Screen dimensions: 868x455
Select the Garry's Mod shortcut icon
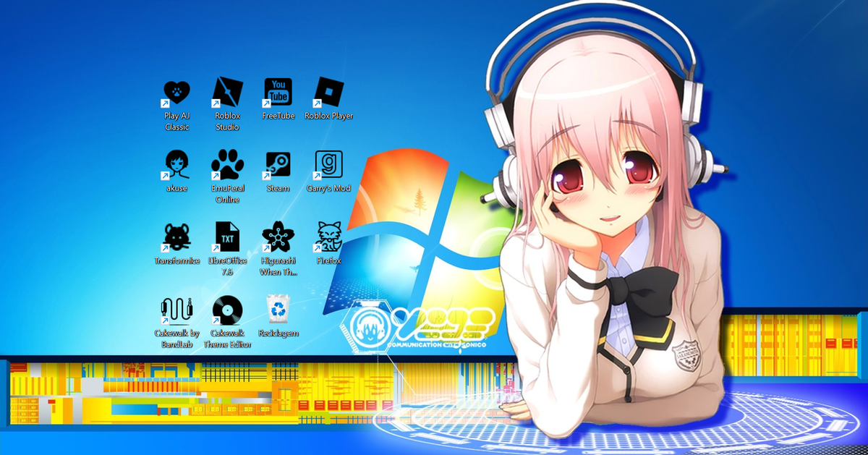(328, 165)
